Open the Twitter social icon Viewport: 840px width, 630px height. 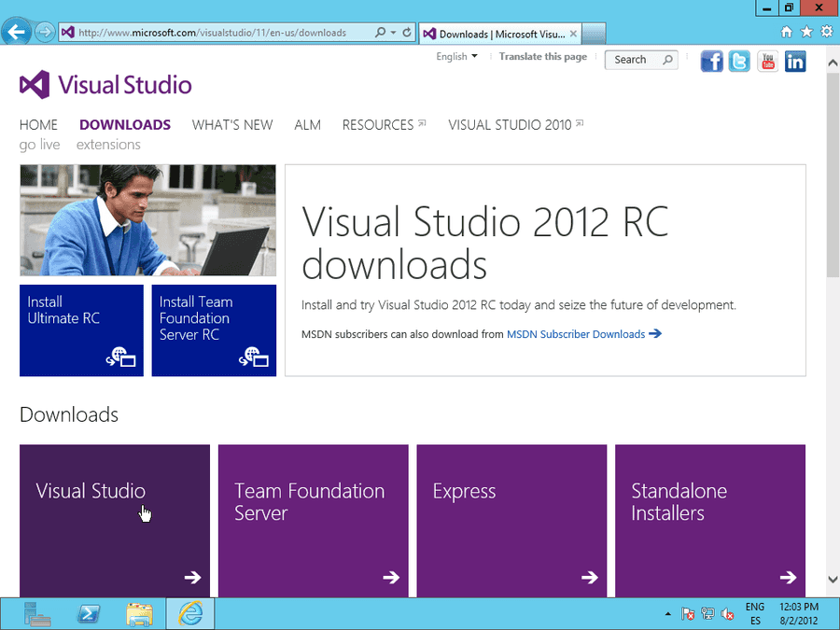[x=739, y=62]
